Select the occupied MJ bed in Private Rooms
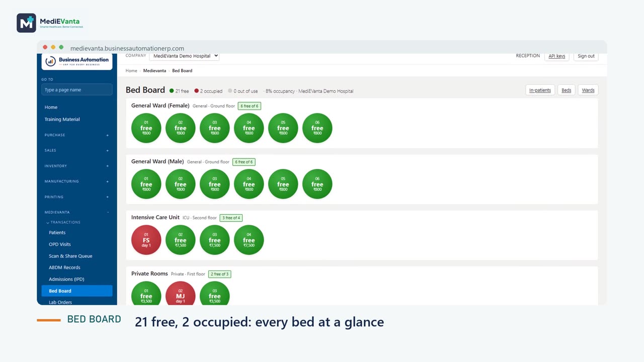The image size is (644, 362). [180, 294]
